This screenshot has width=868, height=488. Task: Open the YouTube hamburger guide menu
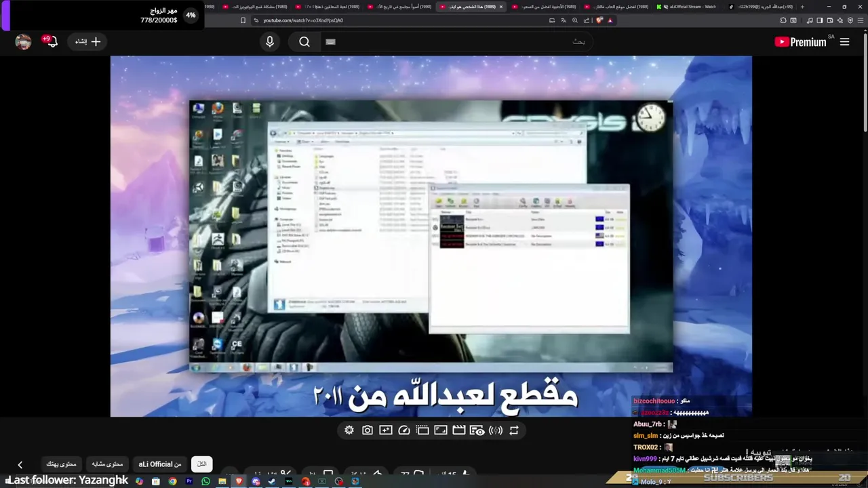[844, 42]
